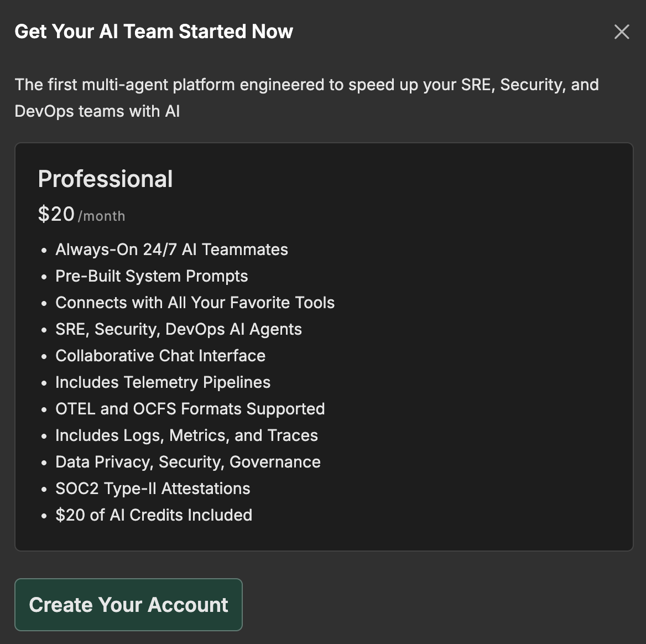Select the Collaborative Chat Interface feature
The height and width of the screenshot is (644, 646).
160,356
